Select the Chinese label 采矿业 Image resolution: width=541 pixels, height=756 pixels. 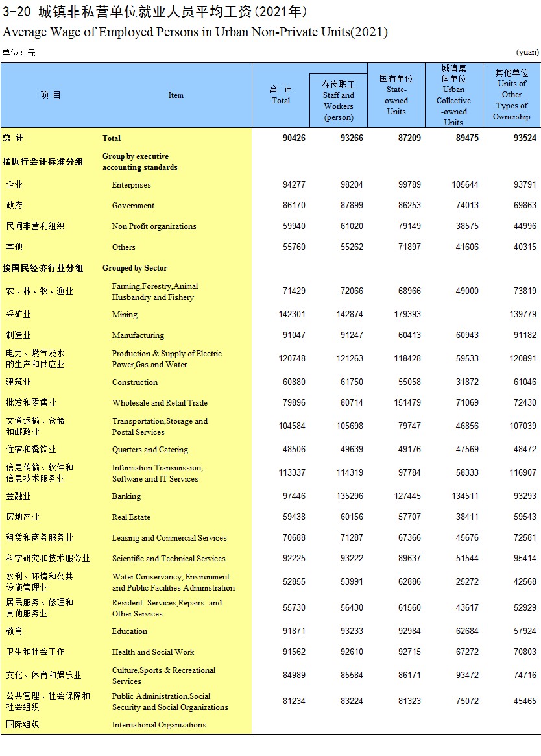tap(18, 314)
